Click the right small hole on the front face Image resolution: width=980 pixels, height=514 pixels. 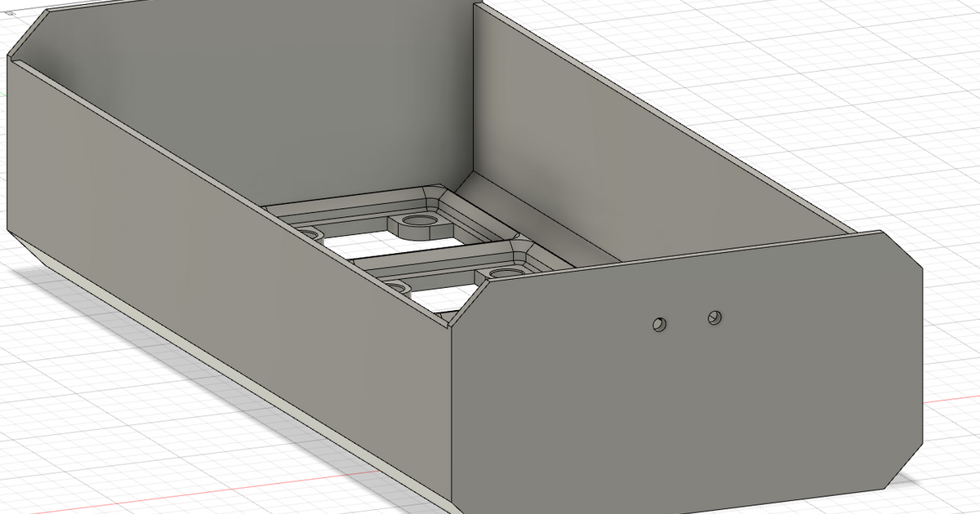715,317
